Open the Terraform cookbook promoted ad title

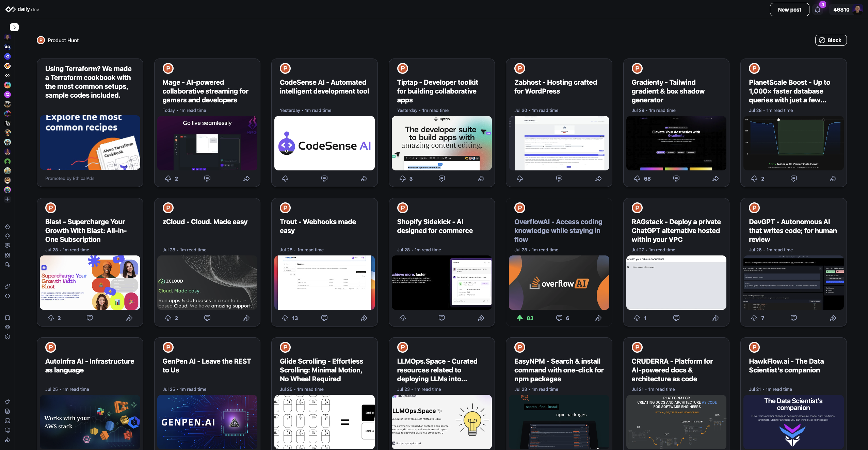click(88, 82)
